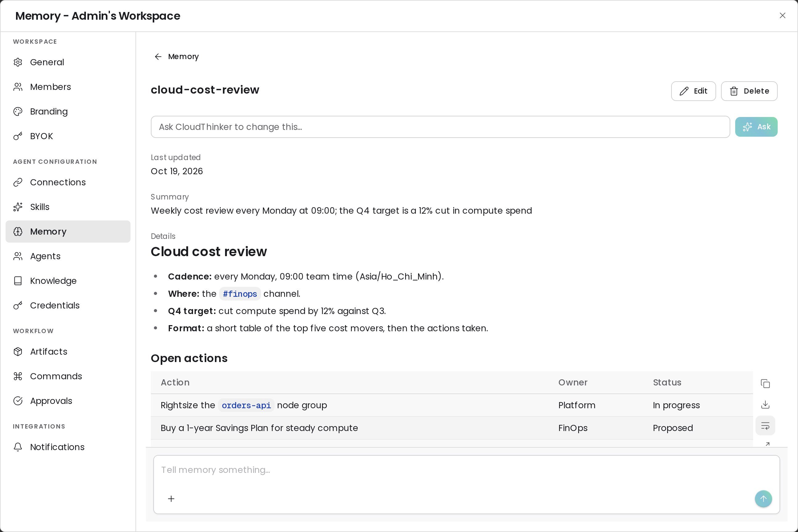This screenshot has height=532, width=798.
Task: Click the Connections link icon
Action: point(18,182)
